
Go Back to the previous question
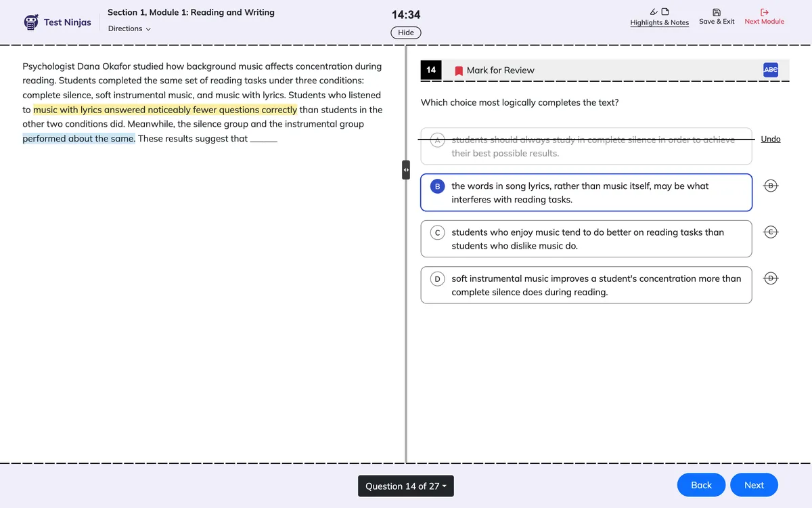tap(701, 485)
